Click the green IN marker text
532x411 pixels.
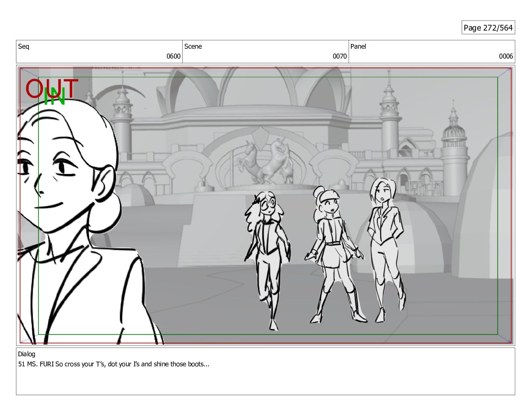[x=54, y=96]
